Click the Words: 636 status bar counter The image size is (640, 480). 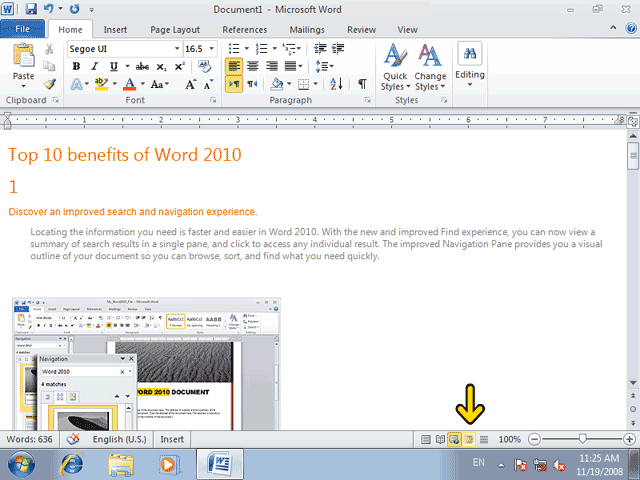(29, 439)
